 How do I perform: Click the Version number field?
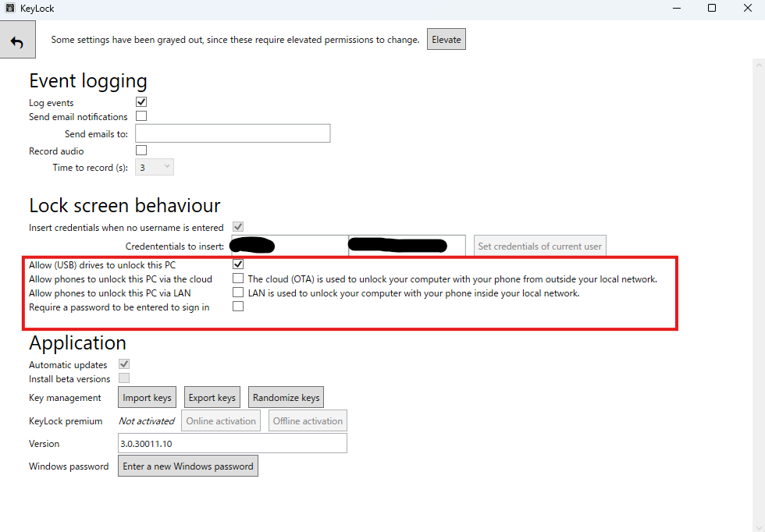[233, 443]
